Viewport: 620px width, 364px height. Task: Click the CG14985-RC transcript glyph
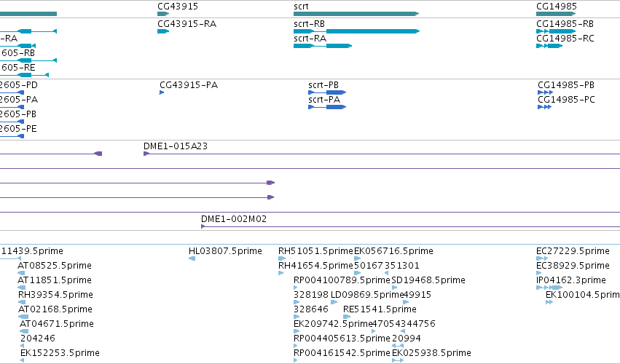(x=549, y=46)
